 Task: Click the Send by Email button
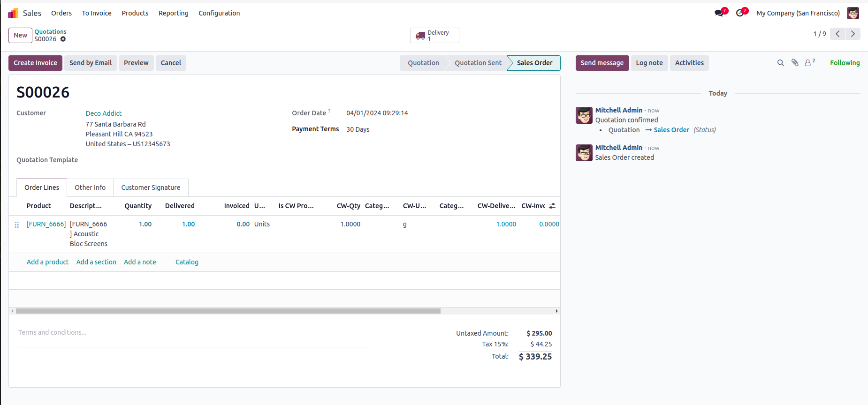(x=91, y=63)
